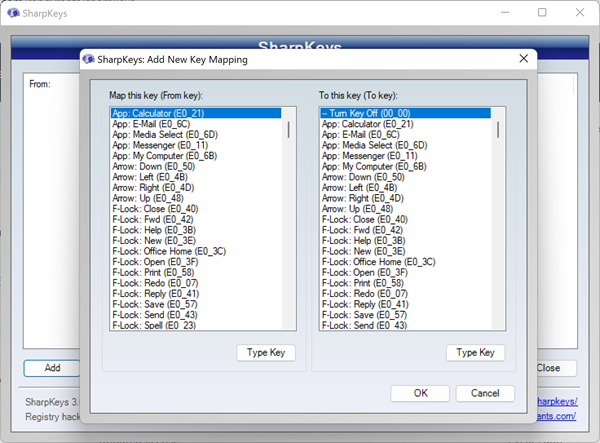600x443 pixels.
Task: Cancel the key mapping dialog
Action: click(x=485, y=393)
